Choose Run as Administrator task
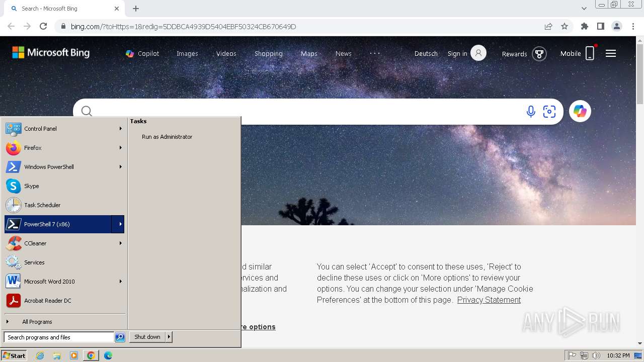The image size is (644, 362). (167, 137)
